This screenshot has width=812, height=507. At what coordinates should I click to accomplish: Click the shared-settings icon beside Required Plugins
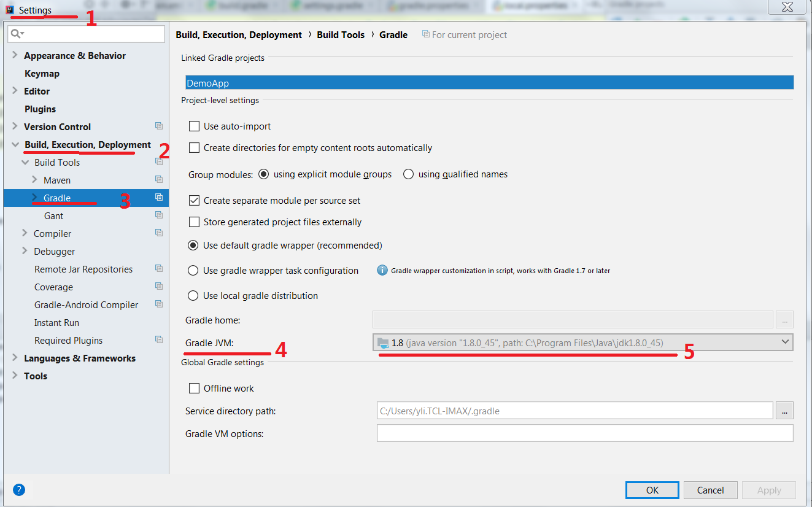coord(158,340)
